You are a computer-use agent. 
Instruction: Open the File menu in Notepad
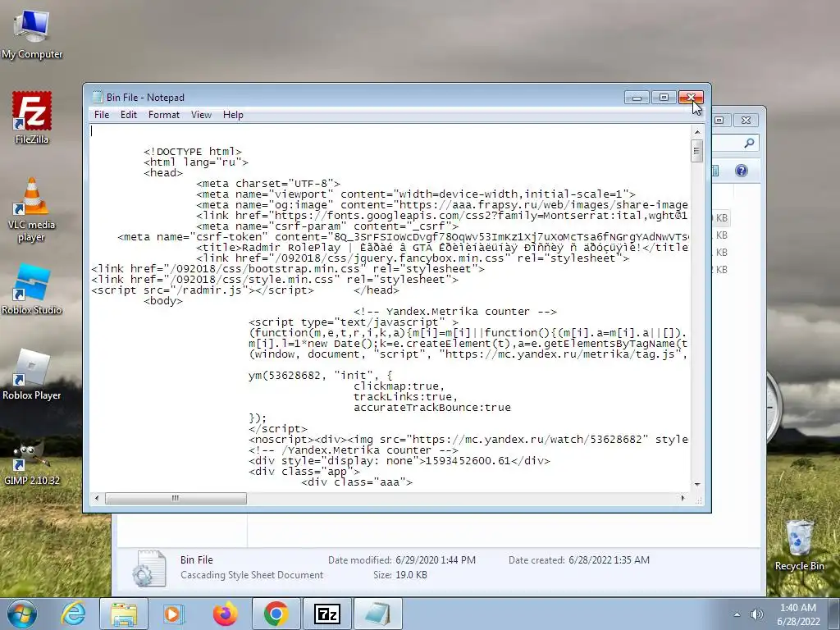(x=101, y=115)
